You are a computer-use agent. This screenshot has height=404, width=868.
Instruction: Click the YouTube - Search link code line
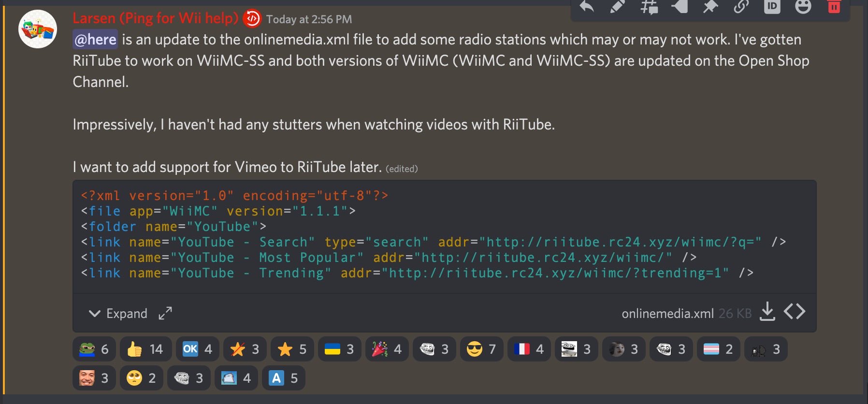(434, 242)
